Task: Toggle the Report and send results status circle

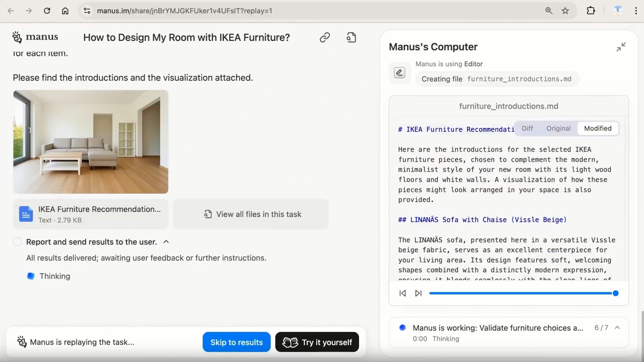Action: [x=17, y=242]
